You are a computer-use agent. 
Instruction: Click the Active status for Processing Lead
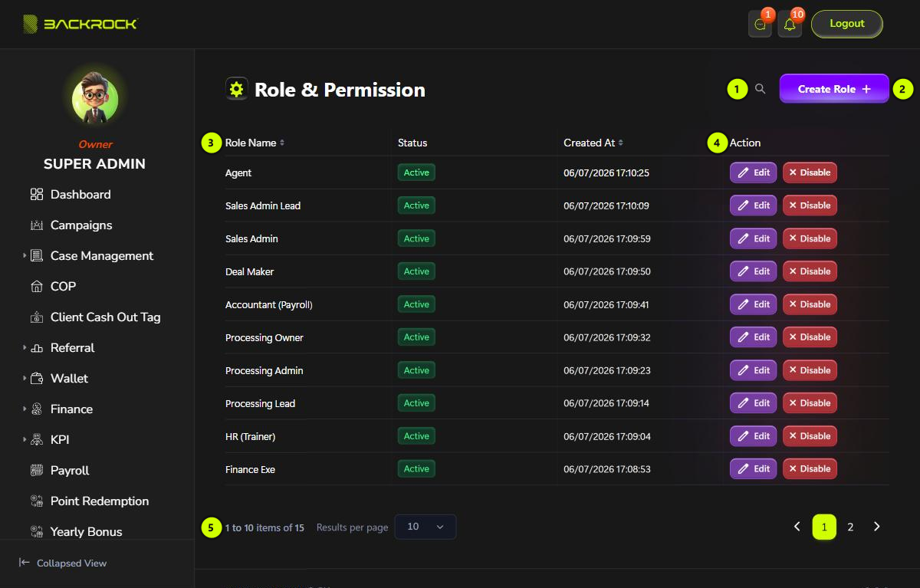[x=416, y=403]
